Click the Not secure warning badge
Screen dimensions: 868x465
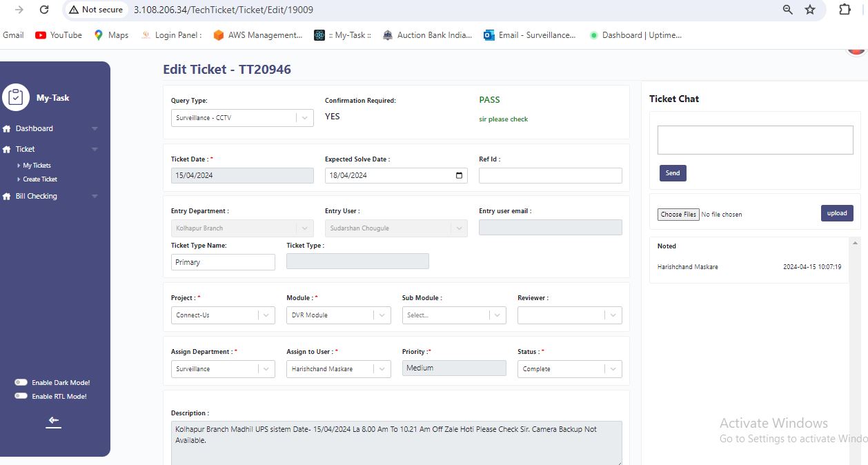[x=96, y=10]
